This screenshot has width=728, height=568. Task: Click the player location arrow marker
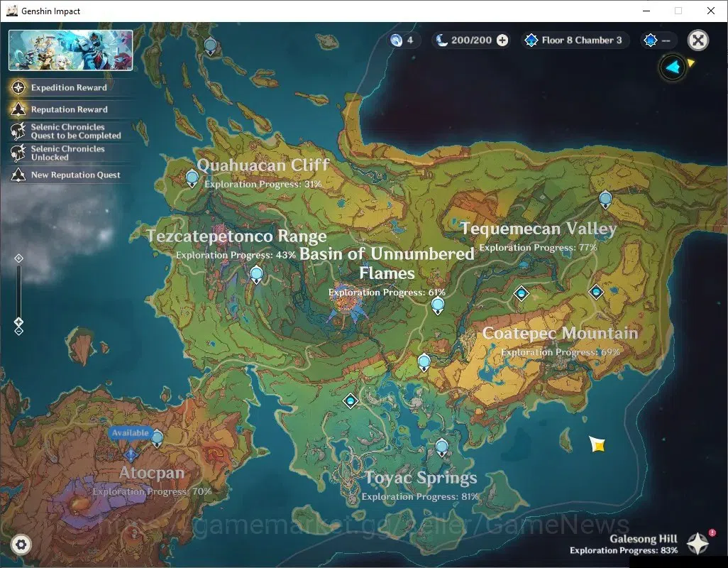tap(673, 67)
